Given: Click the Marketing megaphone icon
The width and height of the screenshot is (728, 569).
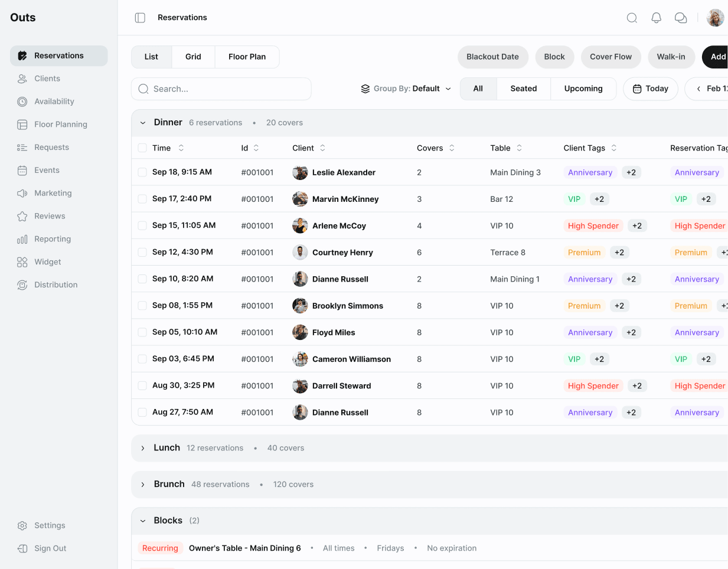Looking at the screenshot, I should click(x=22, y=193).
